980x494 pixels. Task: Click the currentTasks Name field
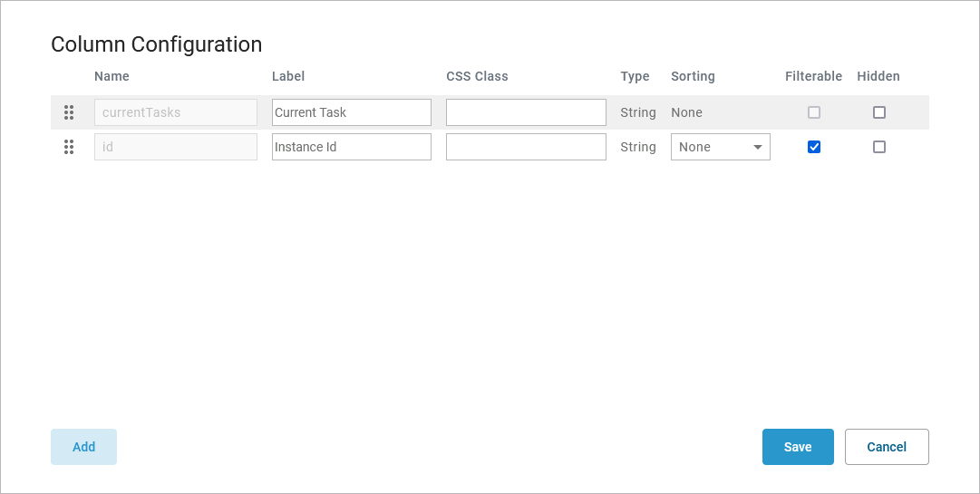tap(176, 112)
